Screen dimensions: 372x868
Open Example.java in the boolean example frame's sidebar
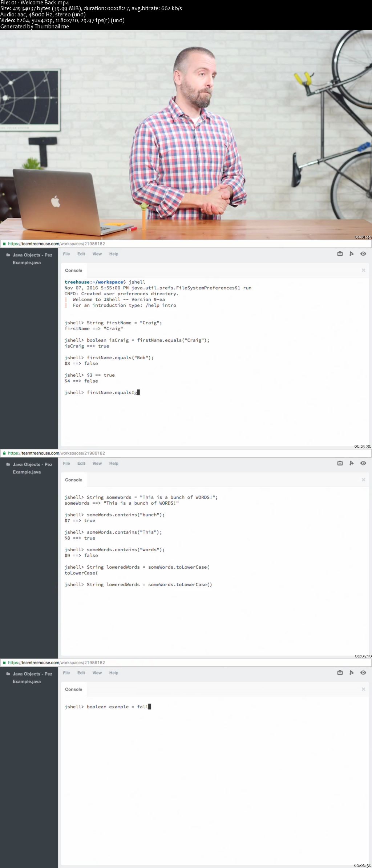click(27, 681)
